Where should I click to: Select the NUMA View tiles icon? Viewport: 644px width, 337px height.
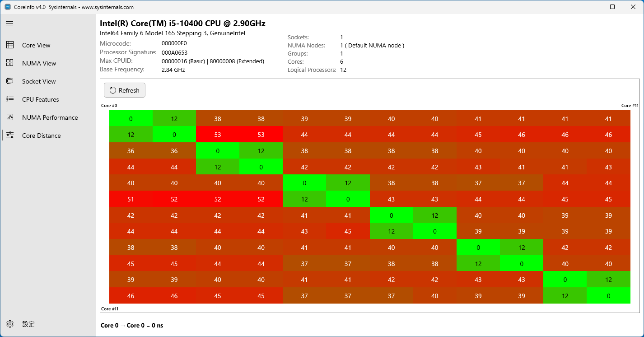(9, 63)
